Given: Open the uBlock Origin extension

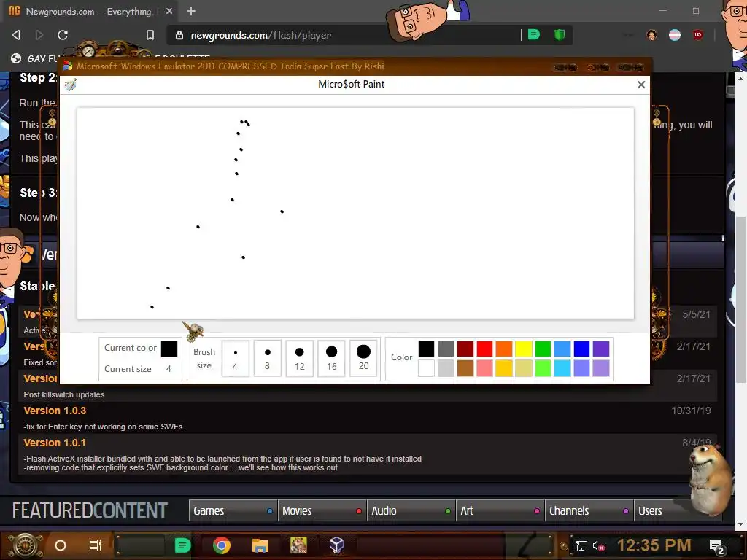Looking at the screenshot, I should coord(698,35).
